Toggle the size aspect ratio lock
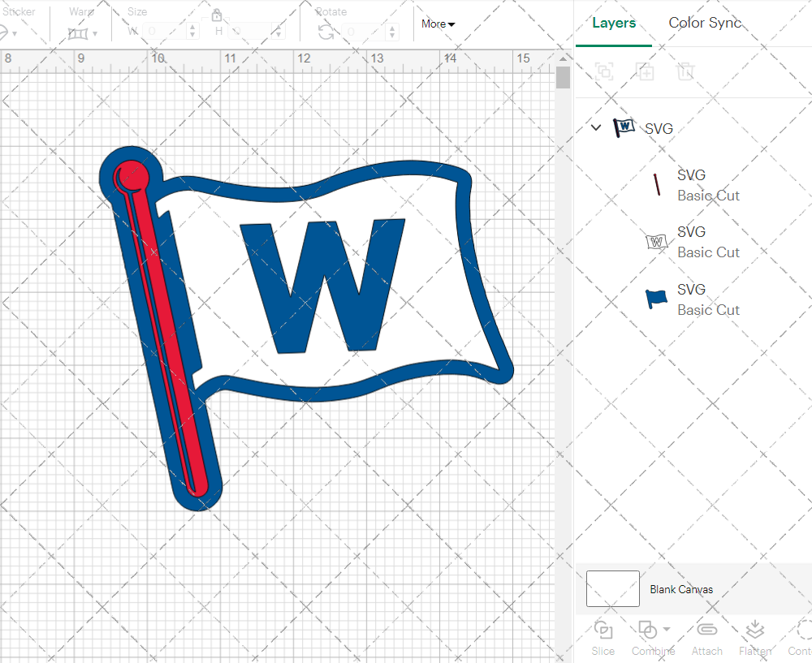The image size is (812, 663). pos(217,15)
